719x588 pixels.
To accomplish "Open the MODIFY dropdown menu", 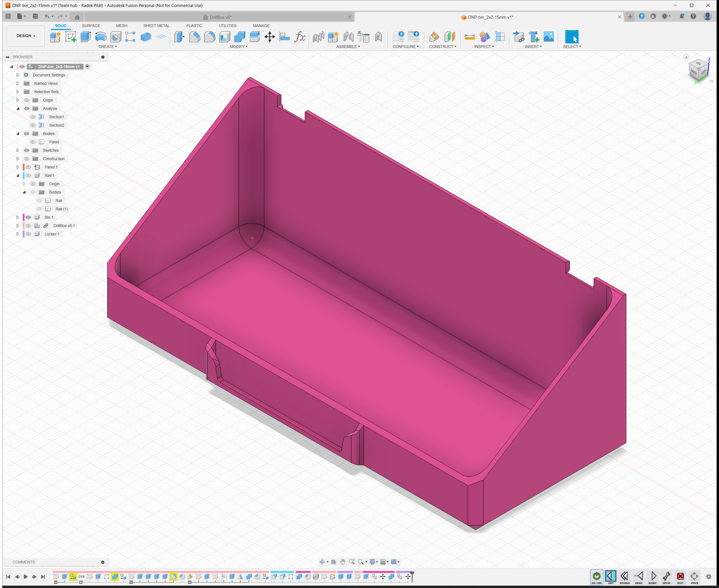I will click(239, 47).
